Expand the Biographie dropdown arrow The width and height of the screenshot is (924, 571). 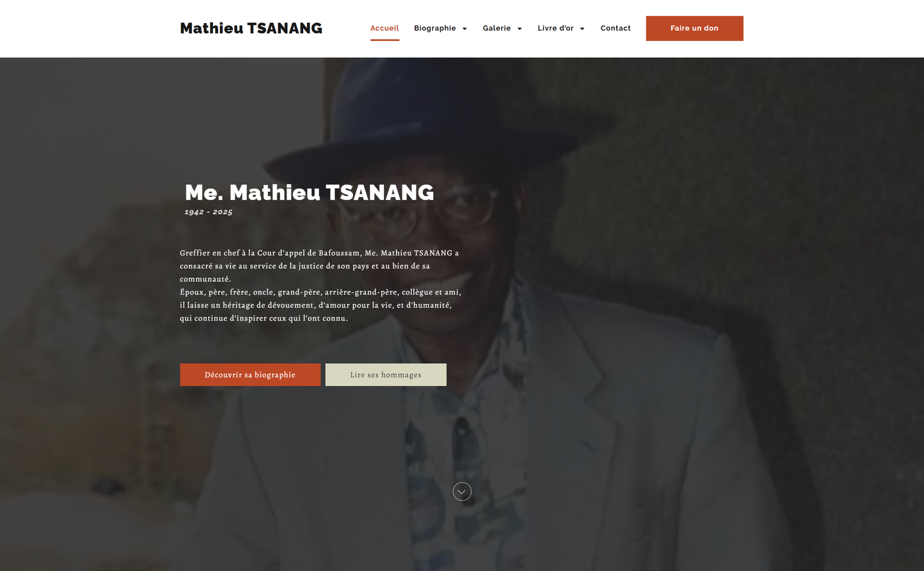(464, 29)
